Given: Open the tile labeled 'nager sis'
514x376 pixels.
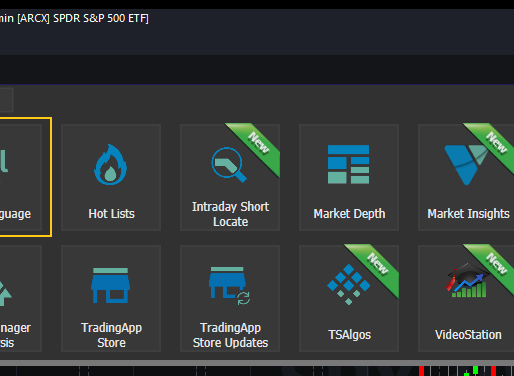Looking at the screenshot, I should (21, 298).
